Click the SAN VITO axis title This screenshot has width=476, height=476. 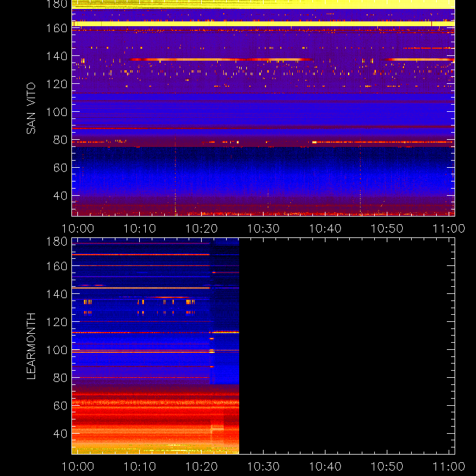31,108
